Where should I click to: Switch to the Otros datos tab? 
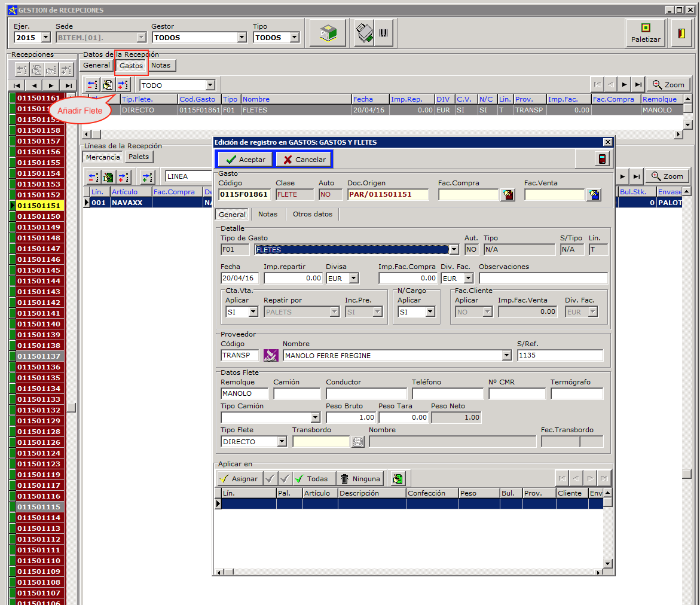coord(313,214)
